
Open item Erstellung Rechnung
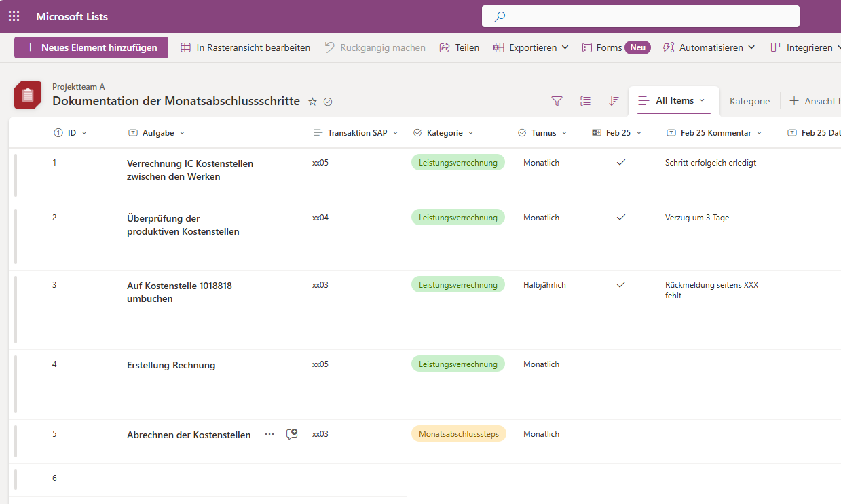[x=171, y=365]
